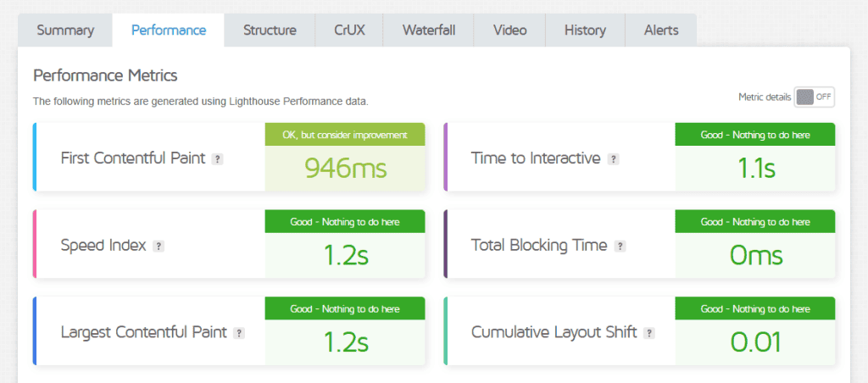Click the 0ms Total Blocking Time value
The width and height of the screenshot is (868, 383).
755,255
